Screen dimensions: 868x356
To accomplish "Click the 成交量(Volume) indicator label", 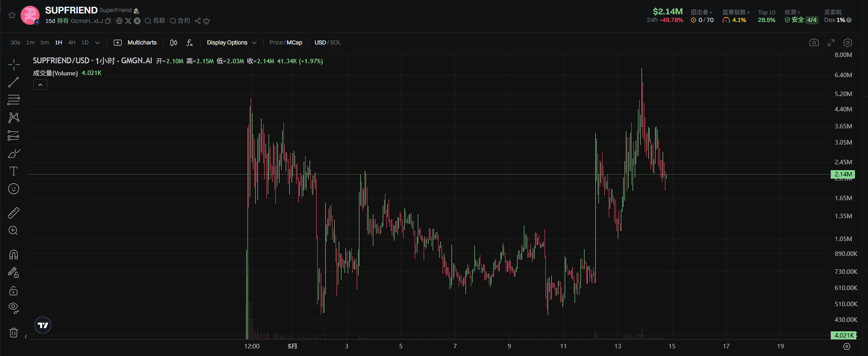I will tap(55, 73).
